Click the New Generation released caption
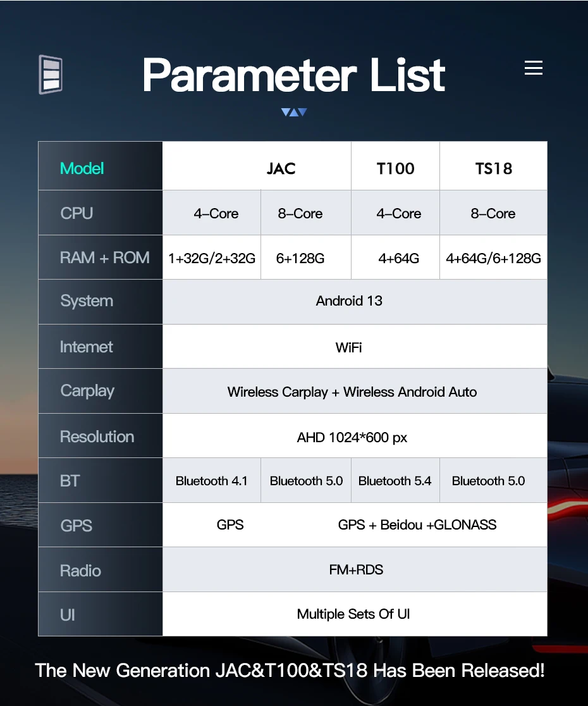Viewport: 588px width, 706px height. (290, 670)
